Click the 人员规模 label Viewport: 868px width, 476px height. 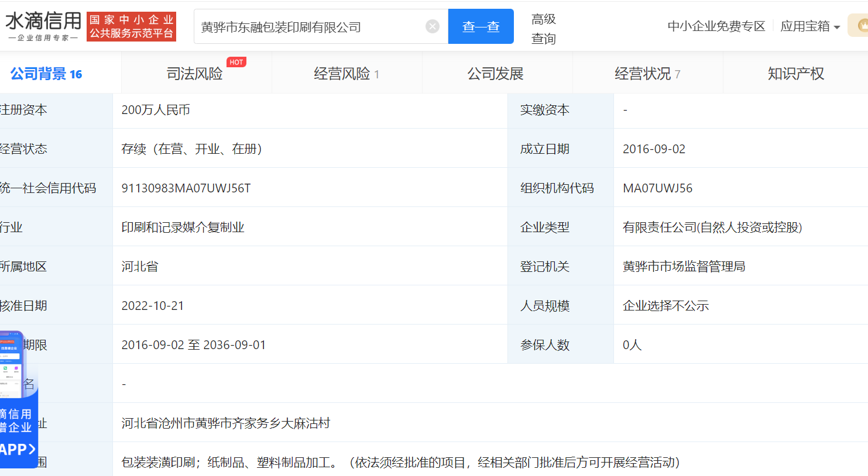click(545, 306)
